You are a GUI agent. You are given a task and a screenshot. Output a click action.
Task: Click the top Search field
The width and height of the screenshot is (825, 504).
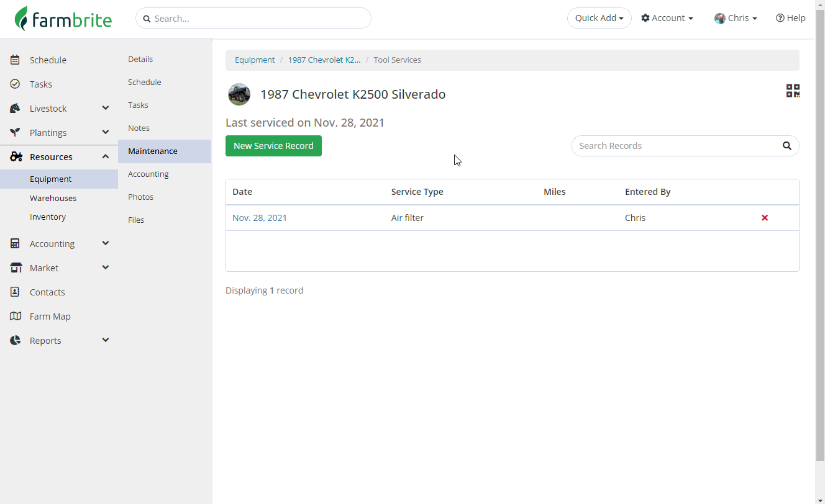tap(253, 18)
